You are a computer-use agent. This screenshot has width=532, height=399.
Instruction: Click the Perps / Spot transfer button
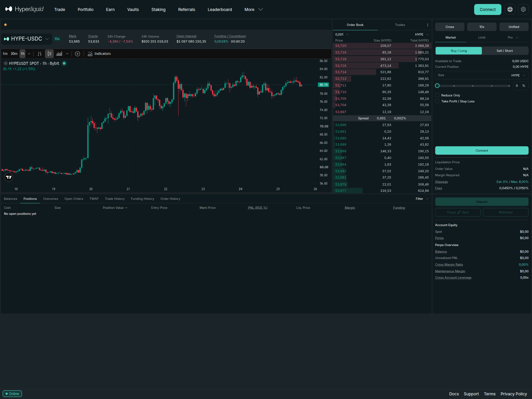click(x=458, y=212)
